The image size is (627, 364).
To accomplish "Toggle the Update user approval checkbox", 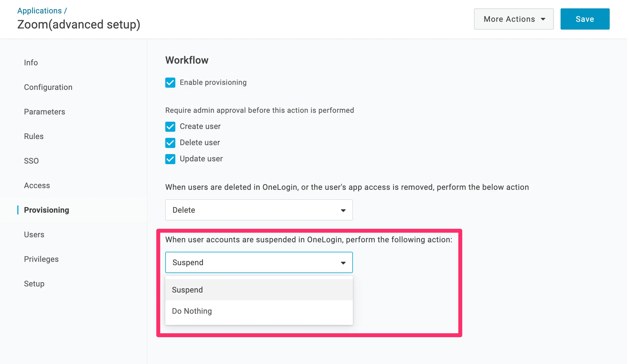I will [170, 159].
